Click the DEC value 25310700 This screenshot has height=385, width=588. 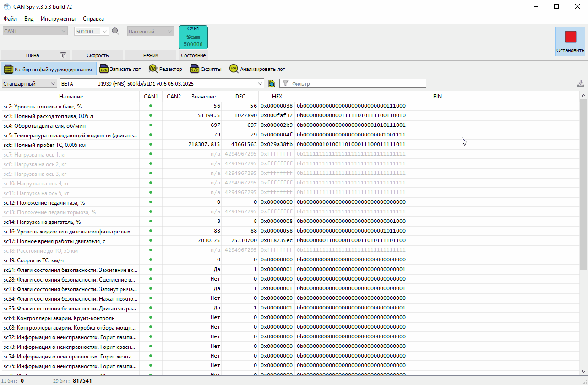pyautogui.click(x=244, y=241)
